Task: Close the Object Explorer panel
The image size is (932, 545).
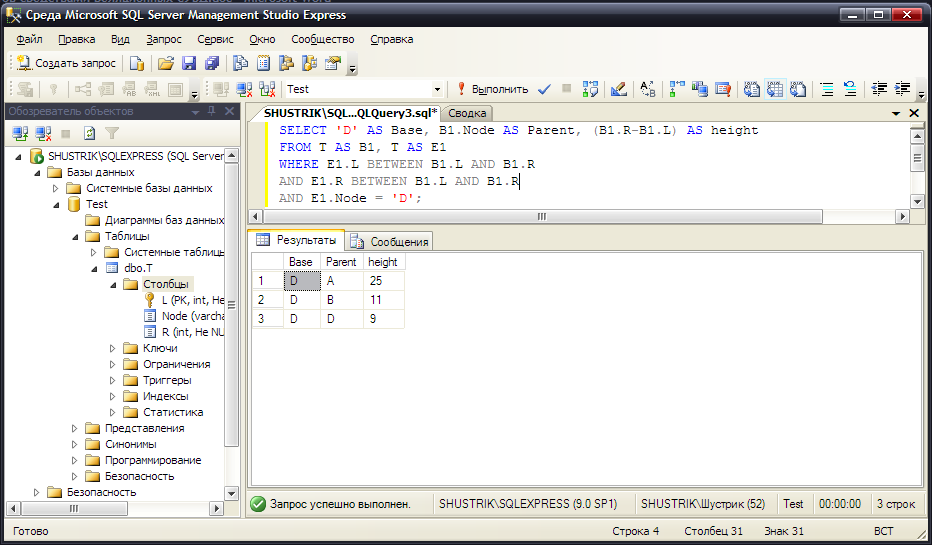Action: coord(229,111)
